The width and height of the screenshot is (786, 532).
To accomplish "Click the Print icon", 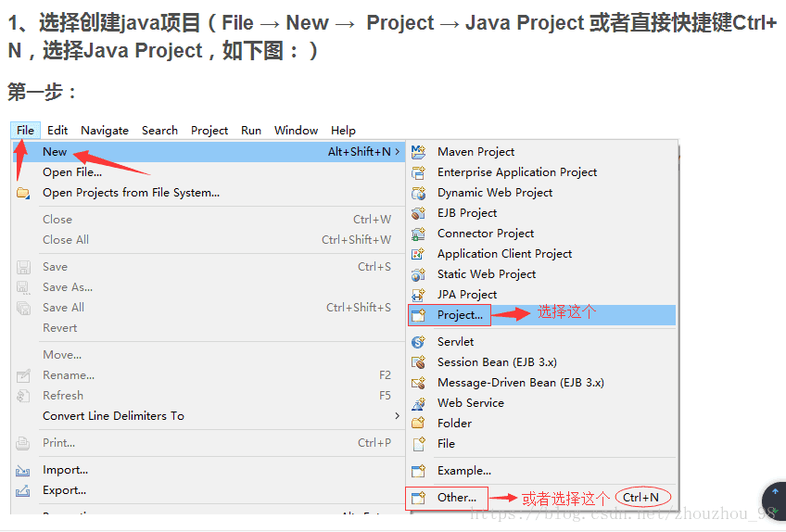I will [x=23, y=443].
